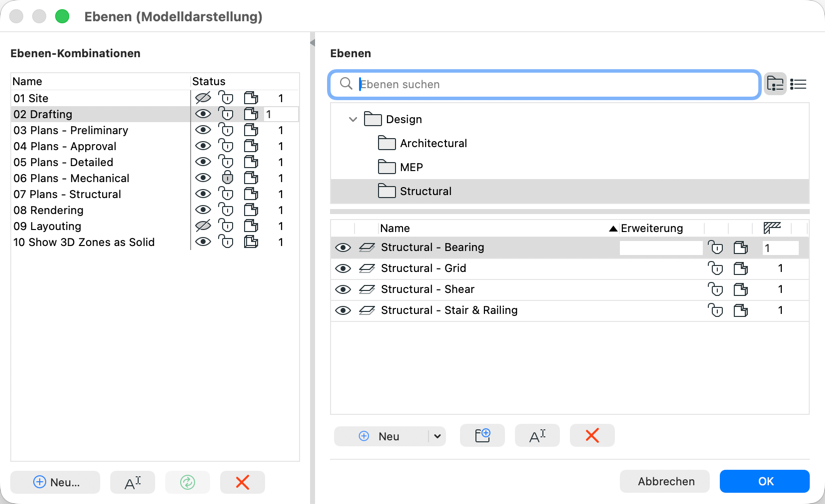Viewport: 825px width, 504px height.
Task: Hide the Structural - Stair & Railing layer
Action: (343, 310)
